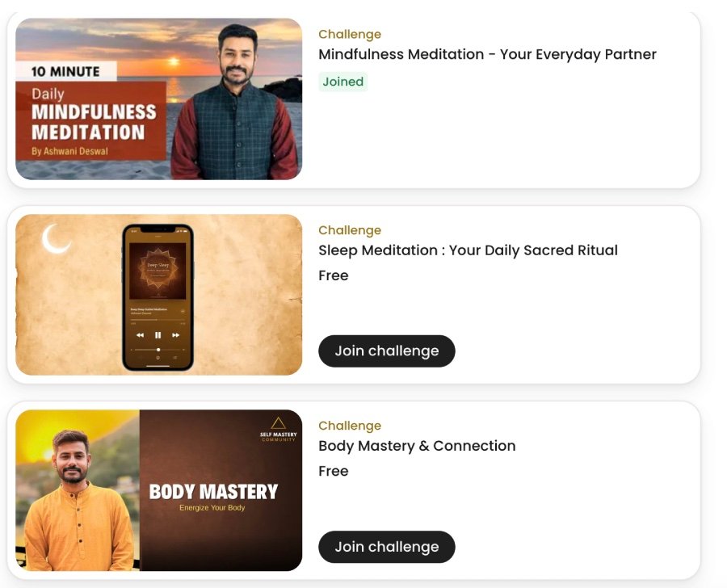Click Free label under Sleep Meditation
Viewport: 727px width, 588px height.
pyautogui.click(x=334, y=275)
